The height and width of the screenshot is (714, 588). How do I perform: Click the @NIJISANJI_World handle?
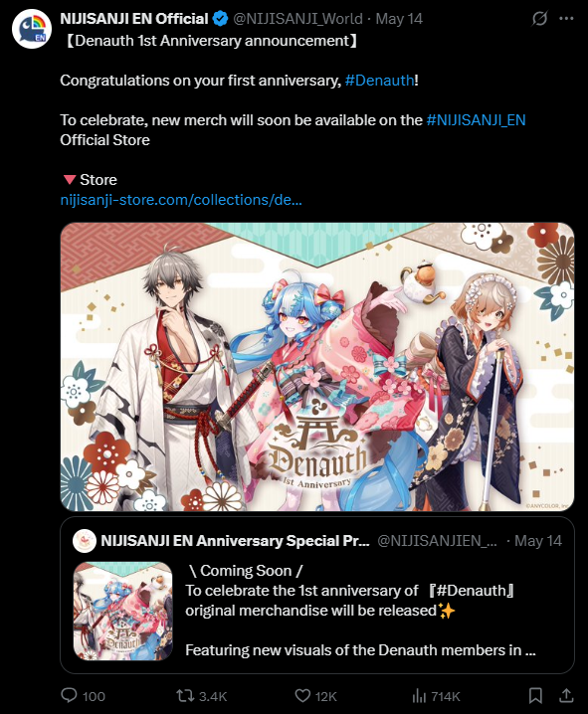point(297,19)
